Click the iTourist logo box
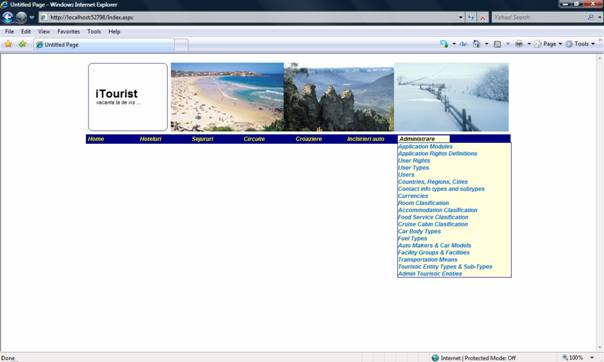Screen dimensions: 604x362 pos(128,97)
